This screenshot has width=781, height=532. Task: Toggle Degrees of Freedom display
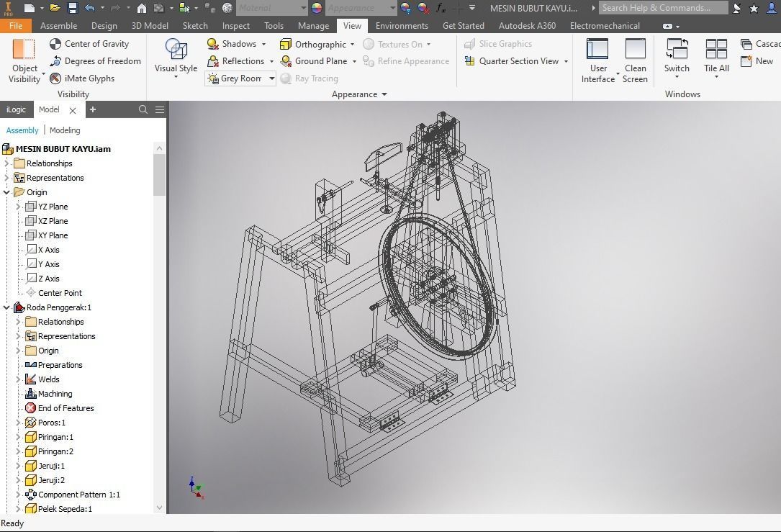click(95, 60)
